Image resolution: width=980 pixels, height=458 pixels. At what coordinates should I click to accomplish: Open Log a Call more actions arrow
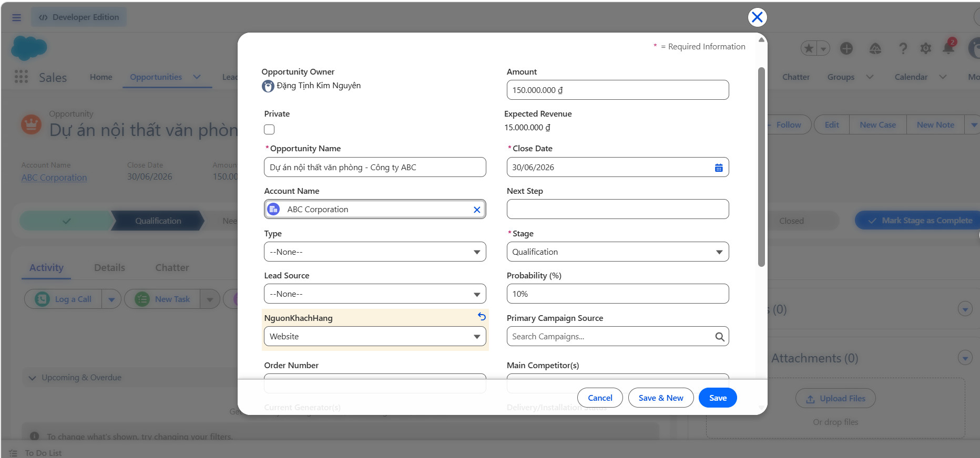tap(111, 299)
